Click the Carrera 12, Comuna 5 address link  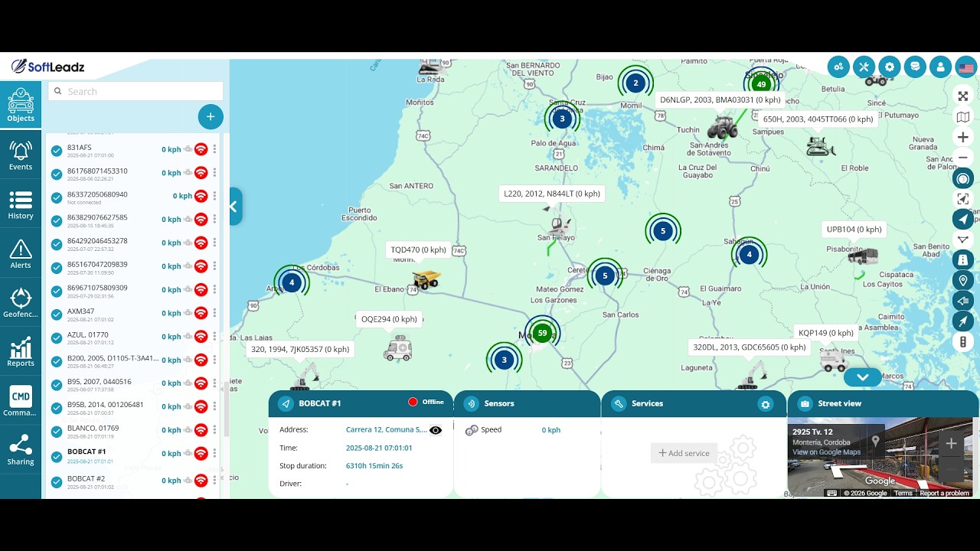coord(387,430)
